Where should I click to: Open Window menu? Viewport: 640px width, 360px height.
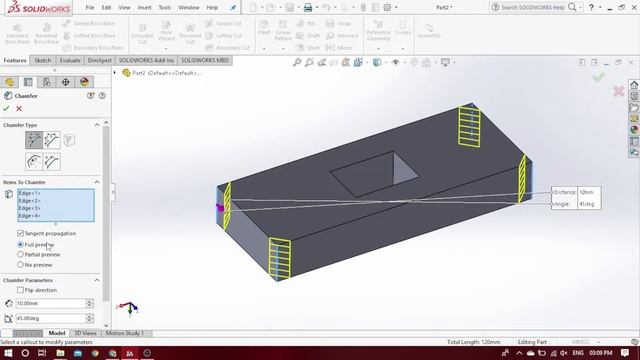pyautogui.click(x=189, y=7)
